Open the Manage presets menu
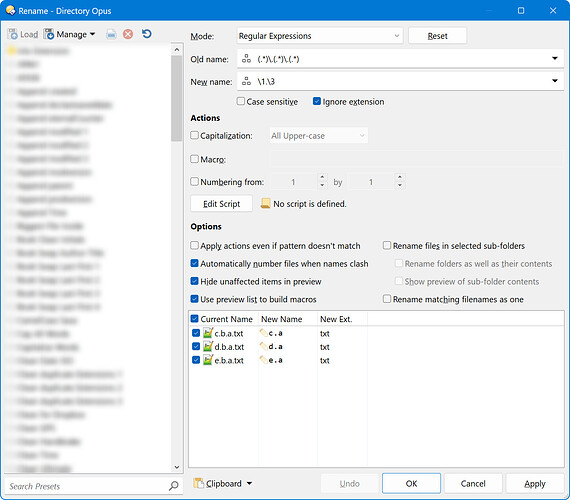The image size is (570, 500). tap(69, 34)
